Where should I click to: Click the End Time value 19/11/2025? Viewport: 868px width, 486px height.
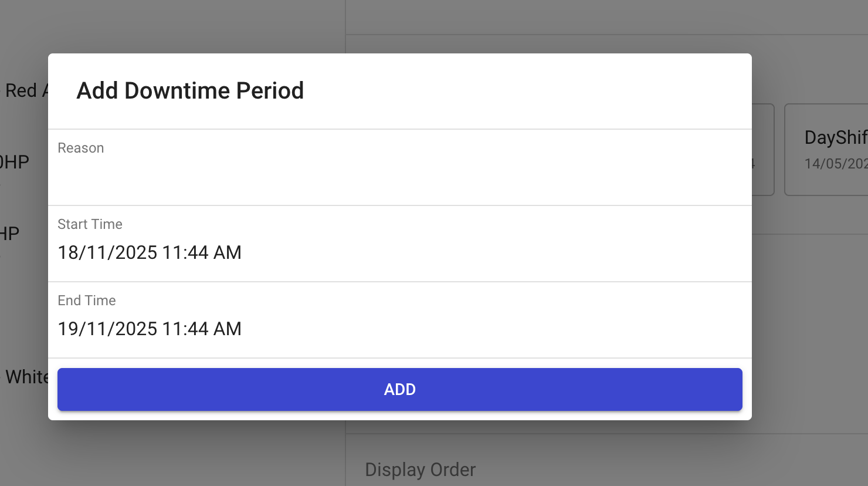pyautogui.click(x=107, y=329)
